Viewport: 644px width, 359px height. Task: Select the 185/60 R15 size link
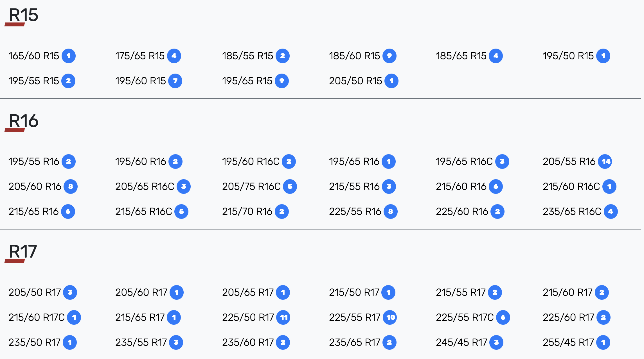pyautogui.click(x=354, y=56)
